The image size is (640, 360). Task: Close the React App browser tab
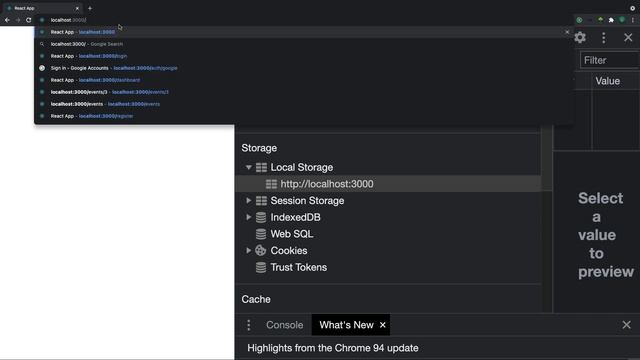77,8
